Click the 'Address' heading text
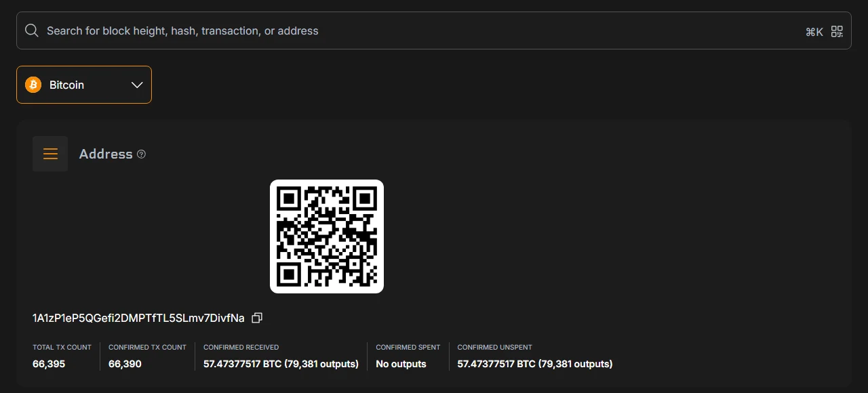The height and width of the screenshot is (393, 868). coord(106,154)
